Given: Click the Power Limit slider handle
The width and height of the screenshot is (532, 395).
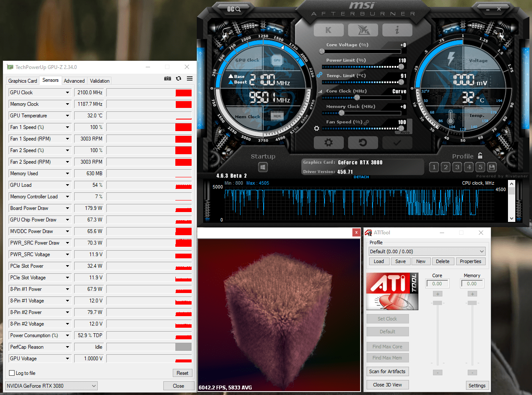Looking at the screenshot, I should click(401, 67).
